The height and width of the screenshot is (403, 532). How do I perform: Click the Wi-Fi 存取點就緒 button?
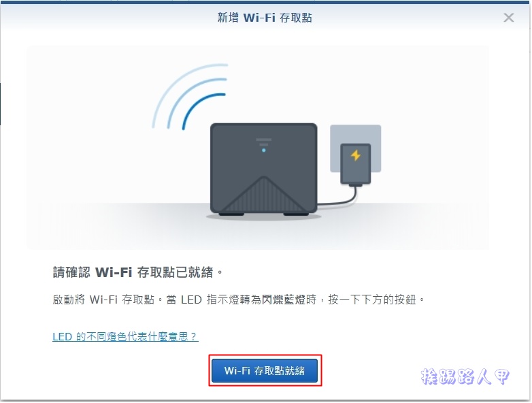[x=265, y=370]
